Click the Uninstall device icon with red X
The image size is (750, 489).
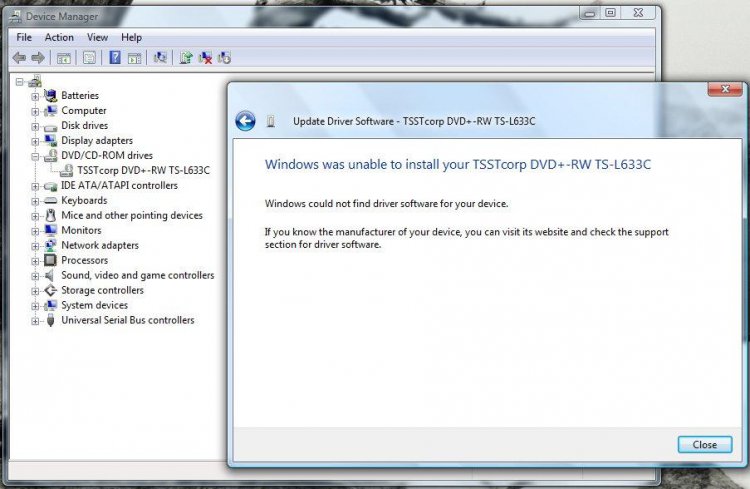pyautogui.click(x=206, y=58)
